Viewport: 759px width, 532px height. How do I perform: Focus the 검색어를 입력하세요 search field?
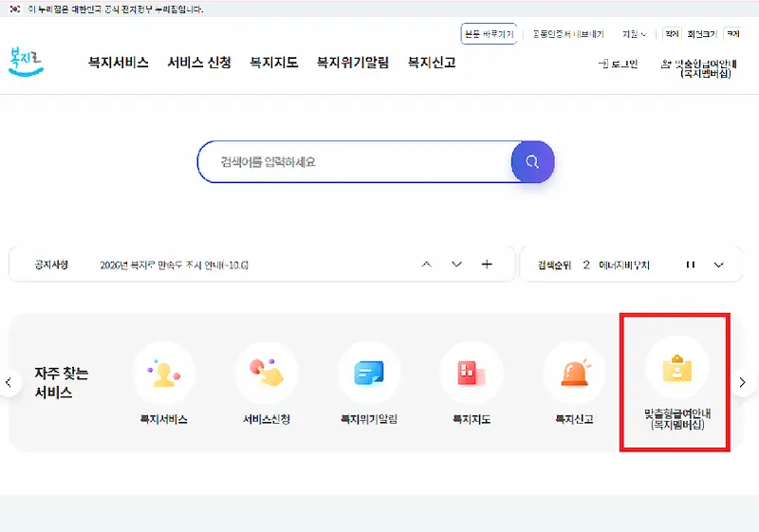click(356, 161)
